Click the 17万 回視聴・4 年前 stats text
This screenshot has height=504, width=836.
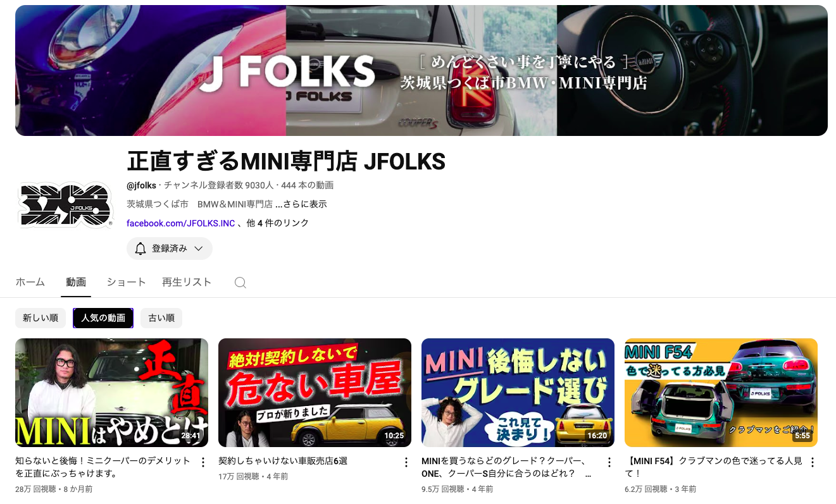click(253, 476)
